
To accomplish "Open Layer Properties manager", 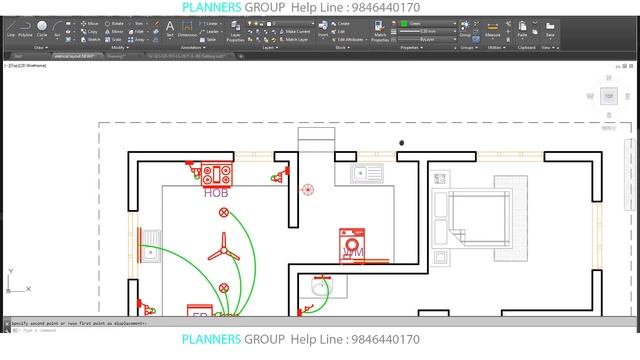I will (x=236, y=31).
